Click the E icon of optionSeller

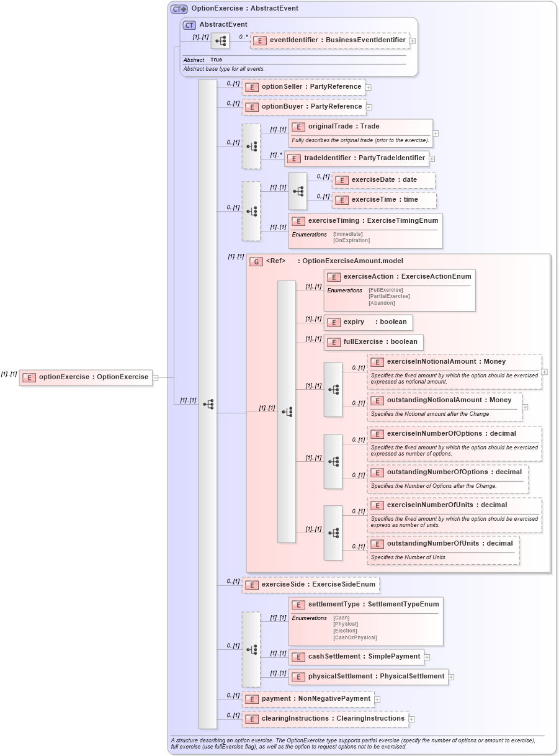[251, 87]
